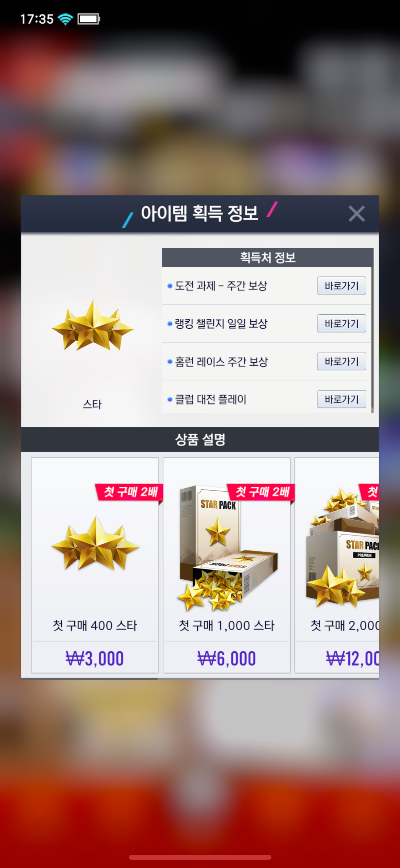Select the 클럽 대전 플레이 list entry
The width and height of the screenshot is (400, 868).
click(266, 397)
